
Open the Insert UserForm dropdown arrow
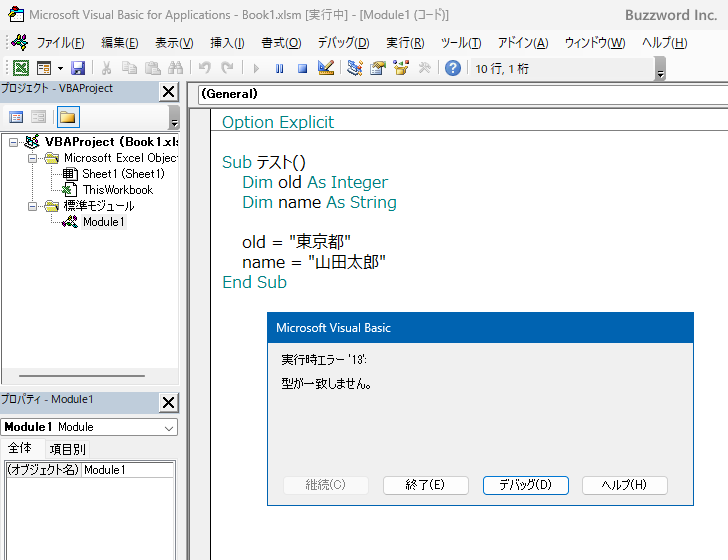(60, 68)
